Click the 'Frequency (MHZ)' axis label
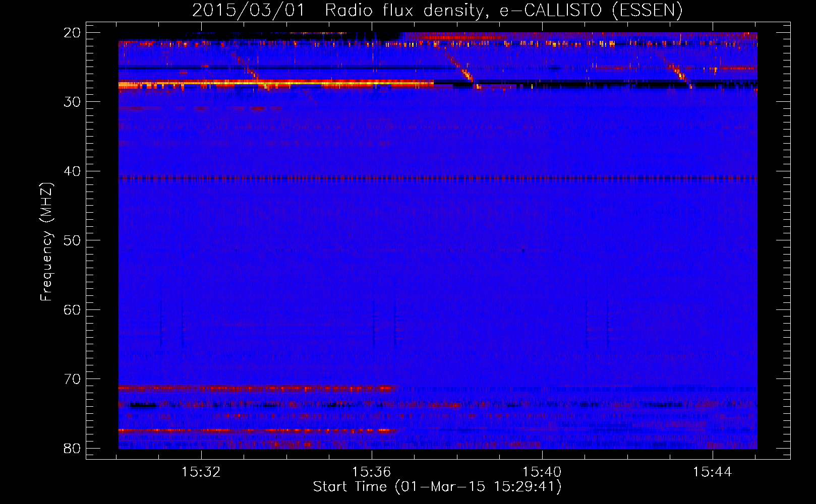The image size is (816, 504). tap(46, 241)
